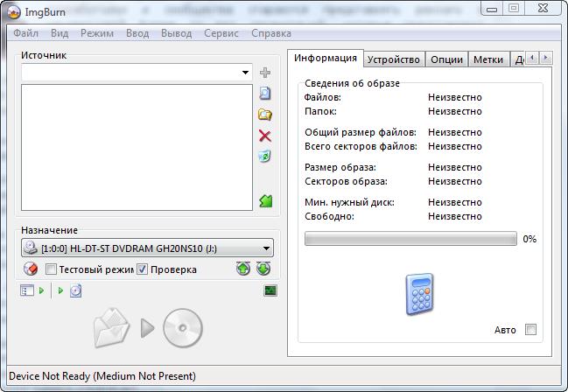Switch to the Информация tab
This screenshot has width=568, height=392.
coord(326,58)
